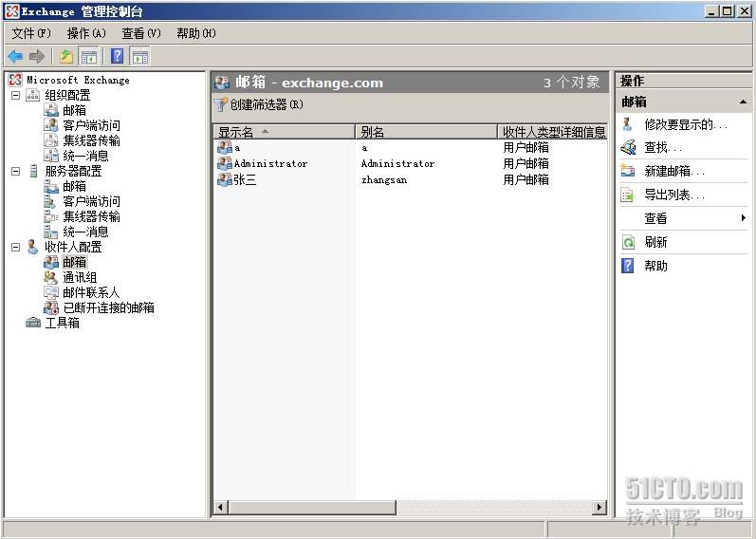The image size is (756, 539).
Task: Toggle the console tree pane toolbar icon
Action: pos(89,56)
